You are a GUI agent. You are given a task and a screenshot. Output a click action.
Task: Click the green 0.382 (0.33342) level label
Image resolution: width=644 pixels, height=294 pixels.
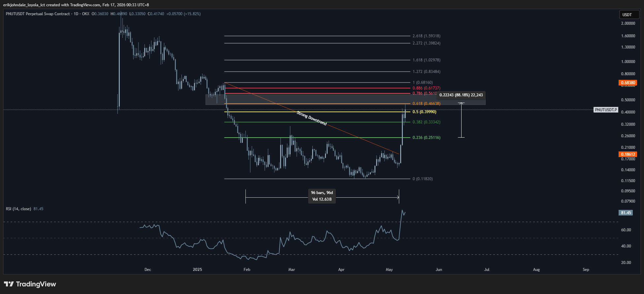click(x=426, y=122)
